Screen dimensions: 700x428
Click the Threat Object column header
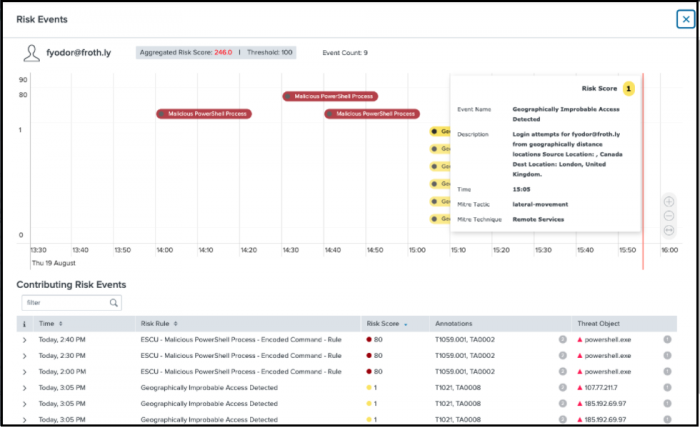tap(598, 324)
